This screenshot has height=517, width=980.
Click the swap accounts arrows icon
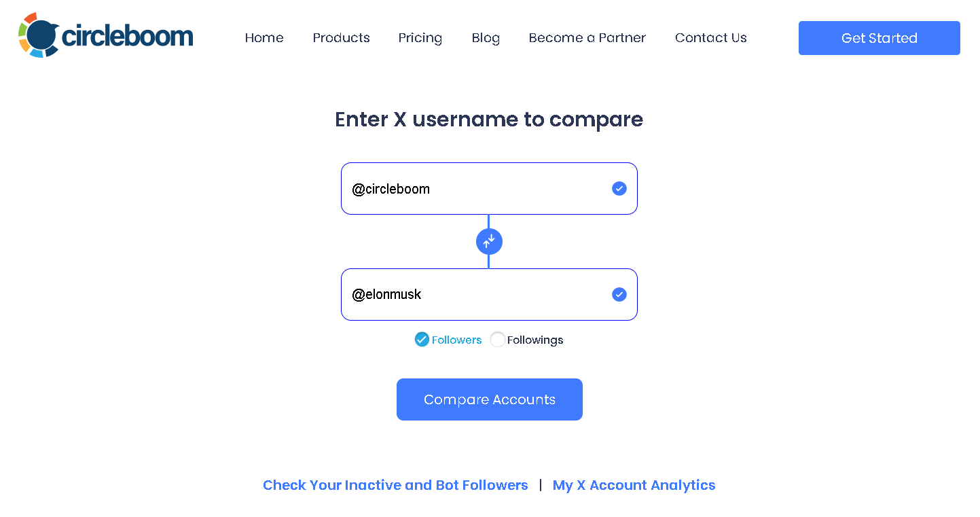click(x=489, y=241)
